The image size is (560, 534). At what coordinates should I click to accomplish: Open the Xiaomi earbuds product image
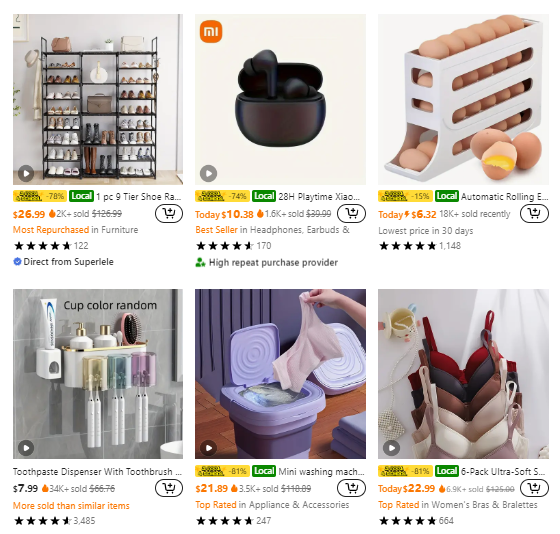tap(280, 99)
